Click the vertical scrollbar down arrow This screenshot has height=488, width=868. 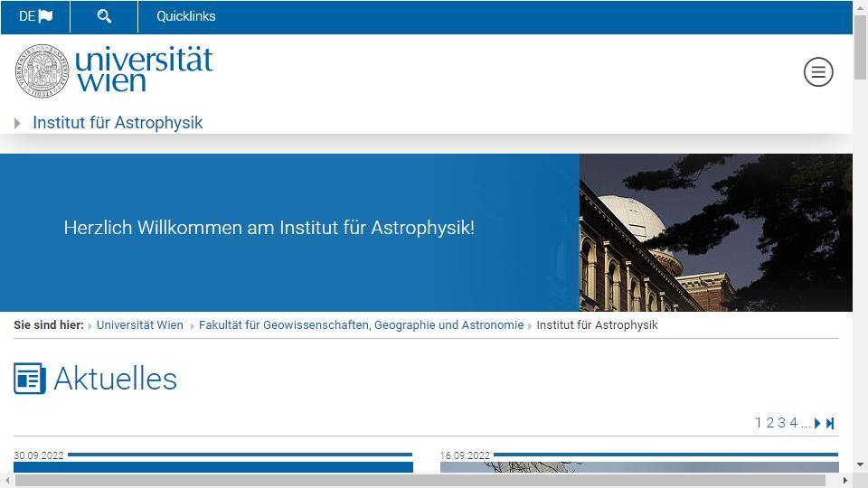(x=860, y=465)
